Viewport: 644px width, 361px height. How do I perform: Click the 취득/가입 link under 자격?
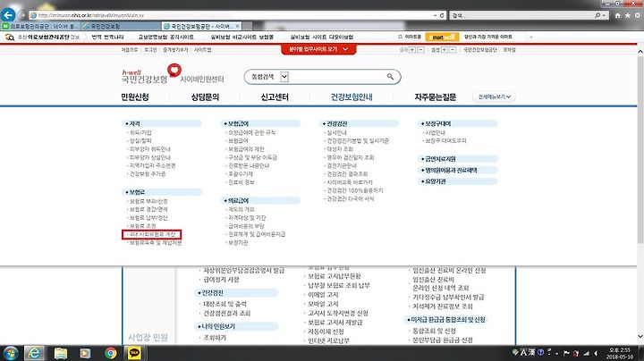click(x=140, y=132)
